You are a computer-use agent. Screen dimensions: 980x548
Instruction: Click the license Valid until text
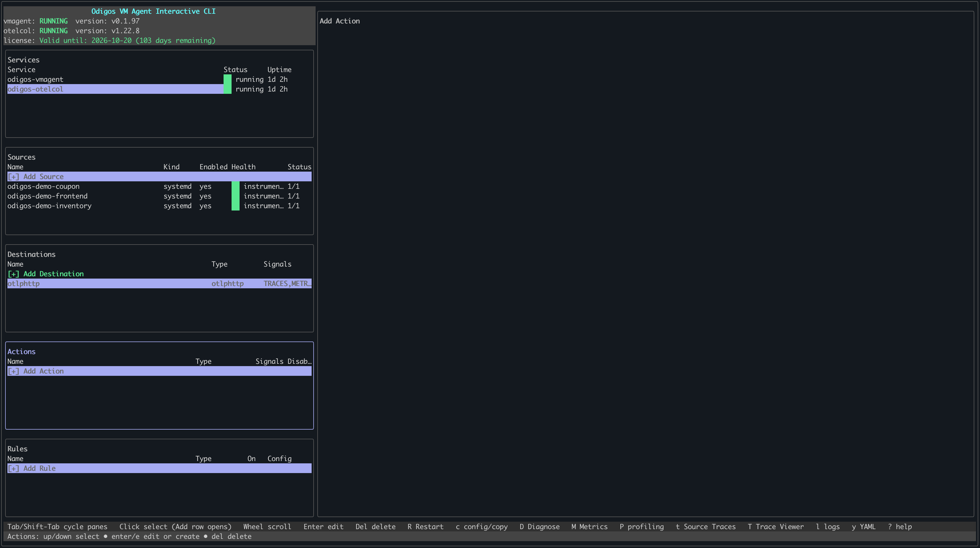tap(128, 41)
